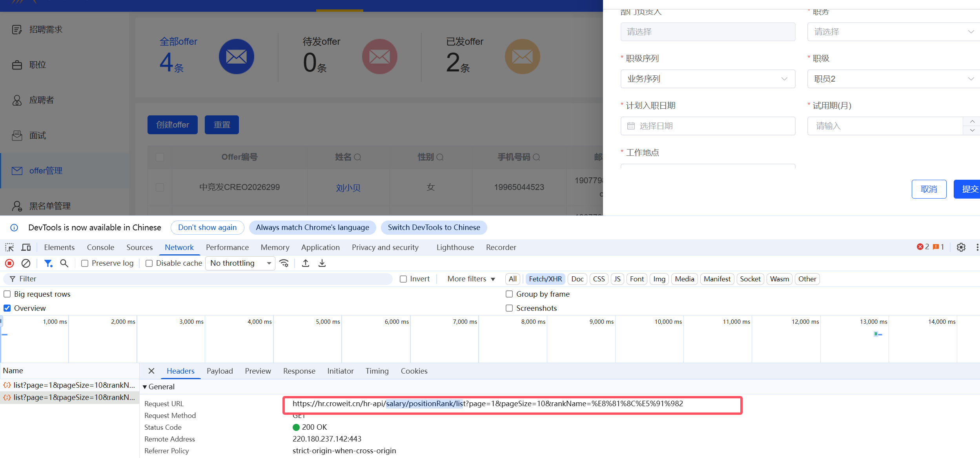Open network conditions wifi icon

[284, 263]
